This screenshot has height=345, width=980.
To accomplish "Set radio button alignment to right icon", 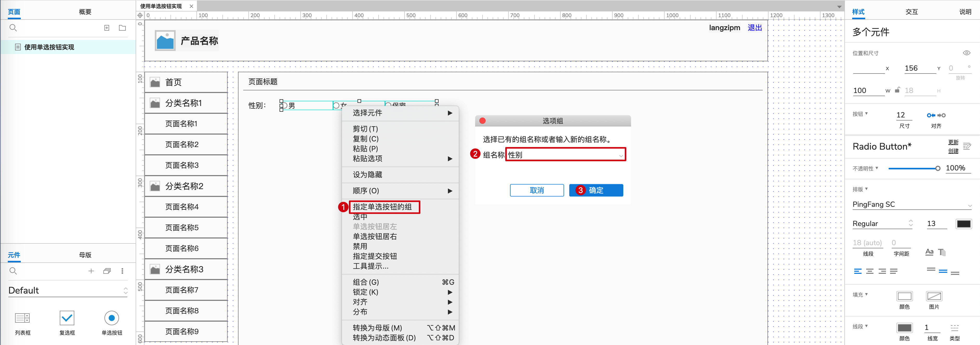I will click(942, 115).
